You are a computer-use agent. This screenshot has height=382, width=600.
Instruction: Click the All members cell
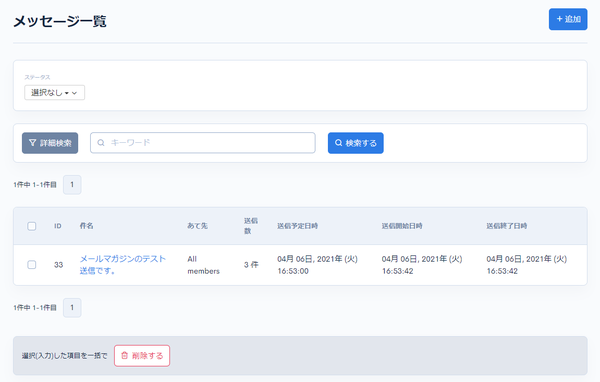204,265
